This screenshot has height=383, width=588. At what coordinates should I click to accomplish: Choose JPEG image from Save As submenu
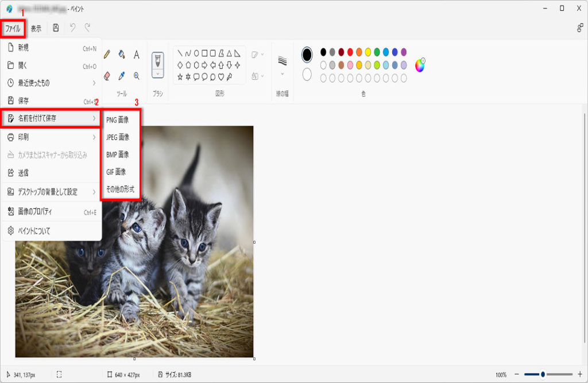pos(118,137)
